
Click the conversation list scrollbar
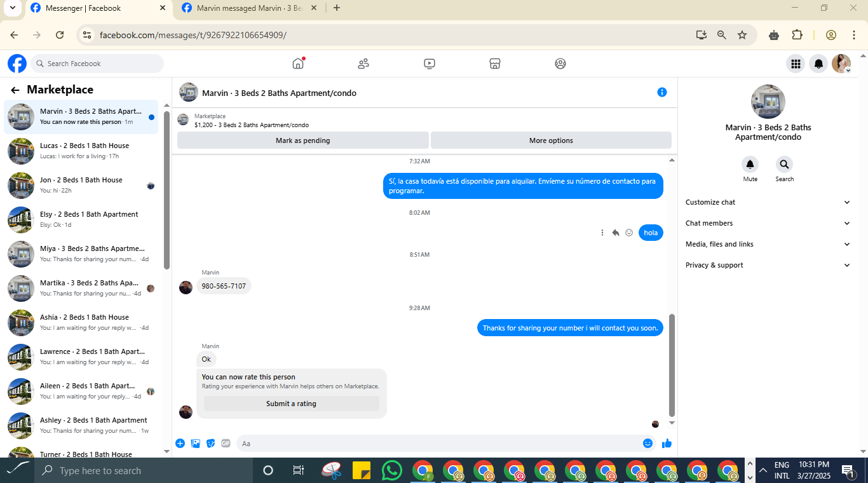point(167,189)
